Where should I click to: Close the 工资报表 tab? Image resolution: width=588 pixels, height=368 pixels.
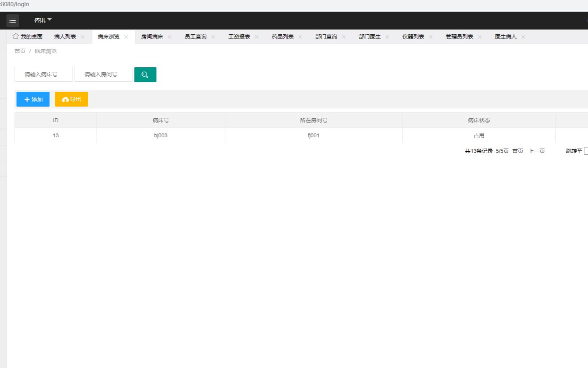(x=257, y=37)
